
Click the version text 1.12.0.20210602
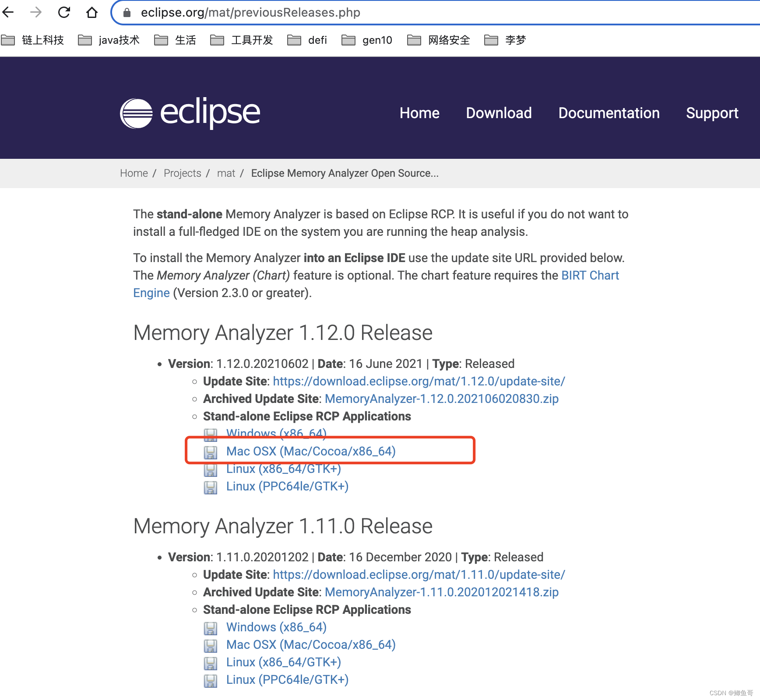coord(262,364)
